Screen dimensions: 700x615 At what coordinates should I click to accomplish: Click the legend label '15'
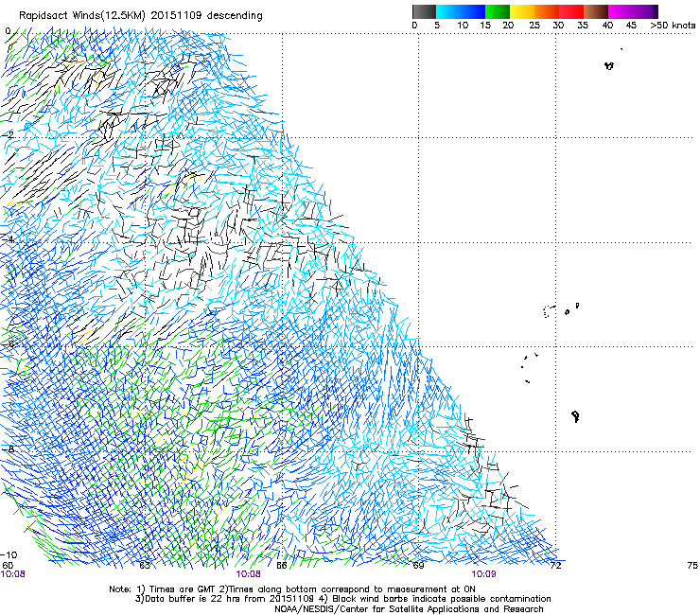(485, 26)
